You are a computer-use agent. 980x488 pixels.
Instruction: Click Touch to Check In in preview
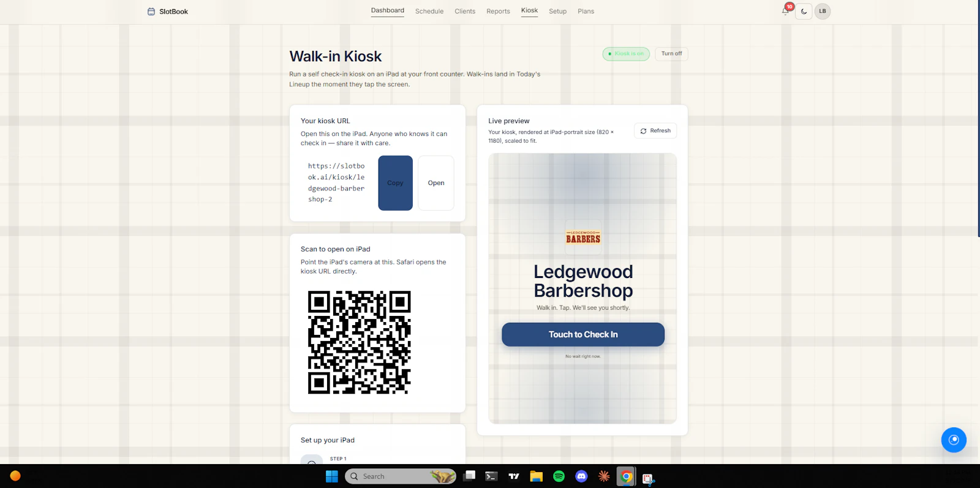pos(583,334)
